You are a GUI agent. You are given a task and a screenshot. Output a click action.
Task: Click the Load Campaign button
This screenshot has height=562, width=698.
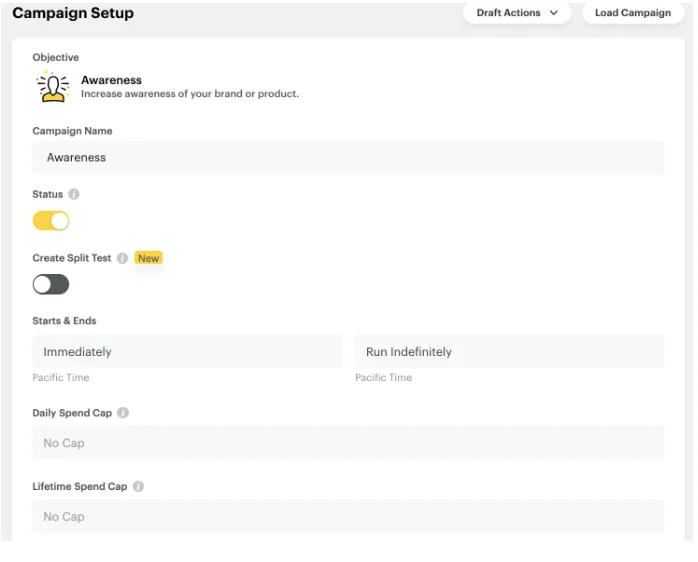pos(632,13)
